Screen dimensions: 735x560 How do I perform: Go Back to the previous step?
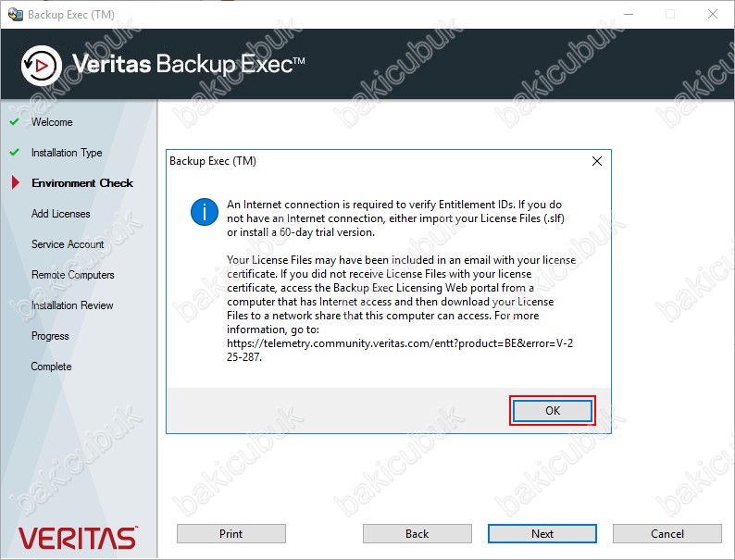click(x=417, y=533)
